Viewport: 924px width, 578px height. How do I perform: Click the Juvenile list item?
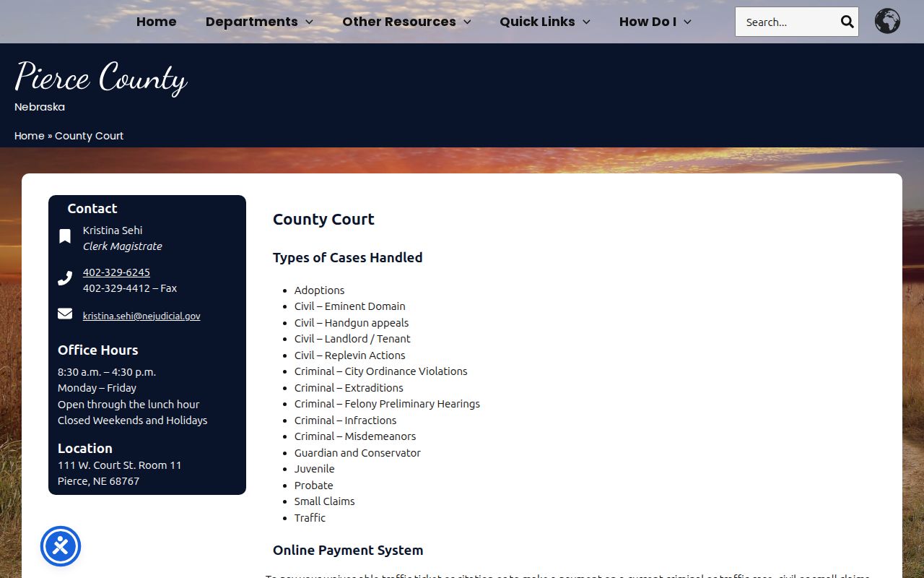click(314, 469)
